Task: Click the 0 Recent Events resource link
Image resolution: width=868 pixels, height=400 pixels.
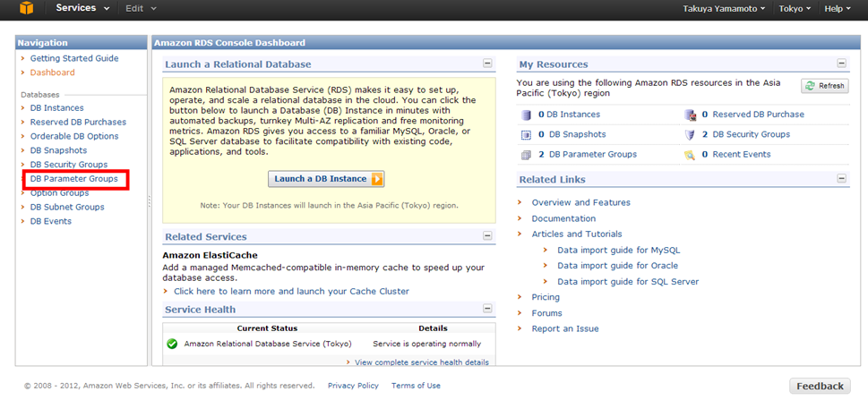Action: (x=736, y=154)
